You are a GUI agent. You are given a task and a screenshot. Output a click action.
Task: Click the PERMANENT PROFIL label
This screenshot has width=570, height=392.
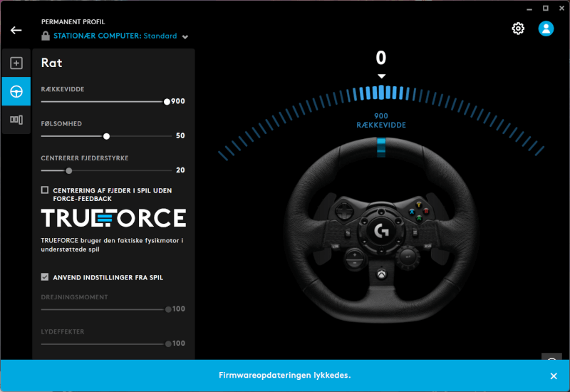[73, 22]
